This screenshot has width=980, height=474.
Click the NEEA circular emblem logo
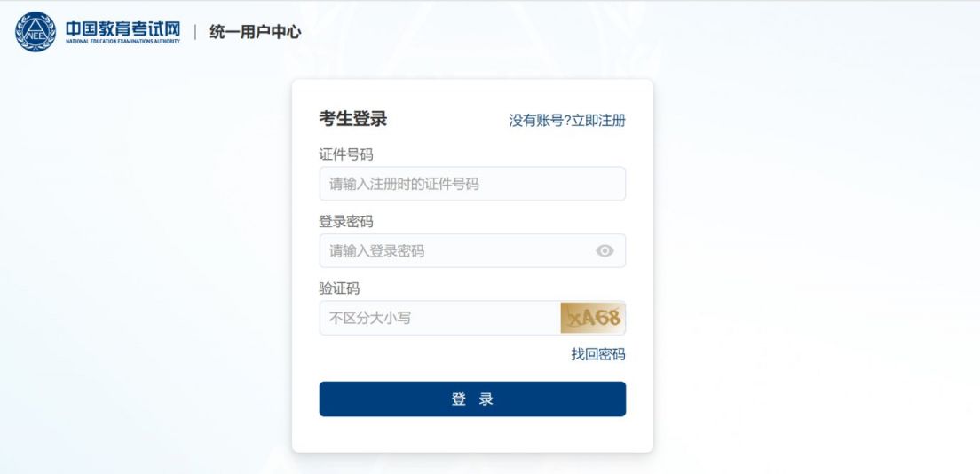point(35,32)
